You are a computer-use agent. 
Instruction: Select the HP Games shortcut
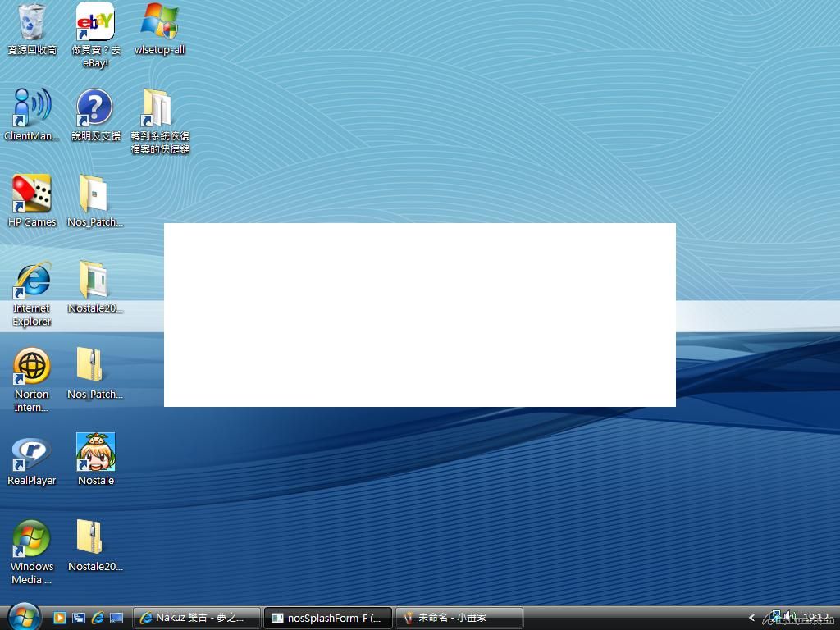(32, 201)
